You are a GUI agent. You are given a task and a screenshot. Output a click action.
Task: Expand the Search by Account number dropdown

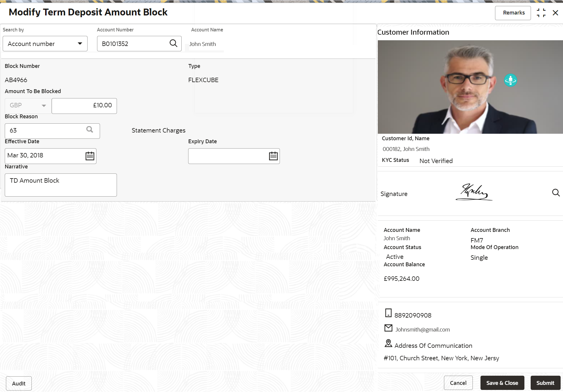click(x=45, y=44)
